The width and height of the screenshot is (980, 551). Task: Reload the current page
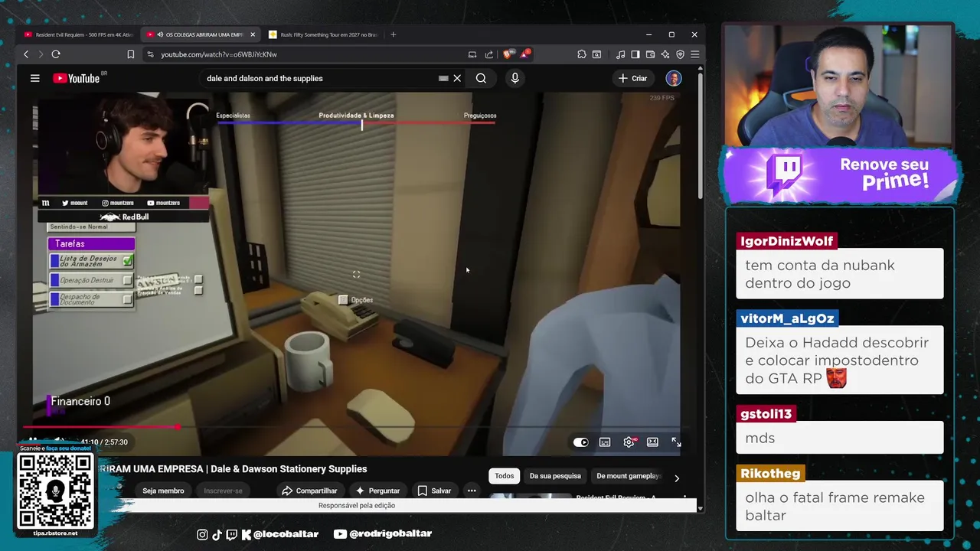pos(56,54)
